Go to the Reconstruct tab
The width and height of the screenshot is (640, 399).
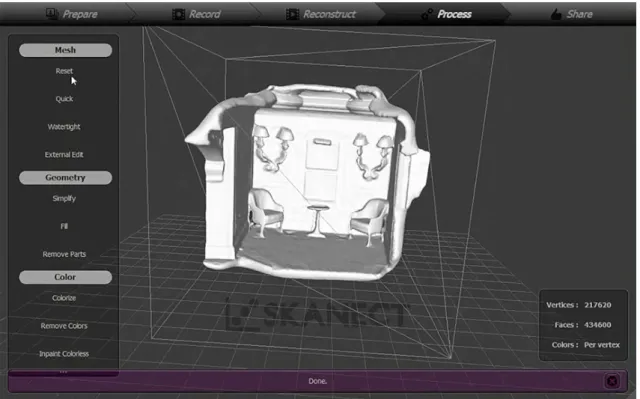coord(320,14)
